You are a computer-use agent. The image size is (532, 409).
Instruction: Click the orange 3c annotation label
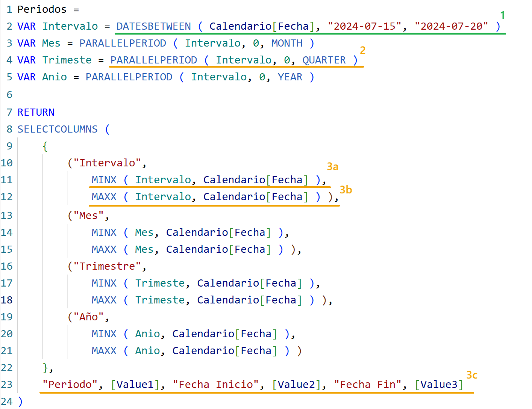[472, 375]
